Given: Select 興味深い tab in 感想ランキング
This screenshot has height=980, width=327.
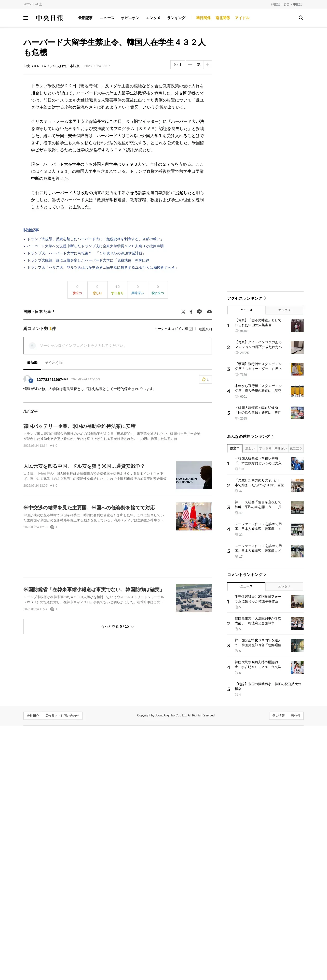Looking at the screenshot, I should coord(281,448).
